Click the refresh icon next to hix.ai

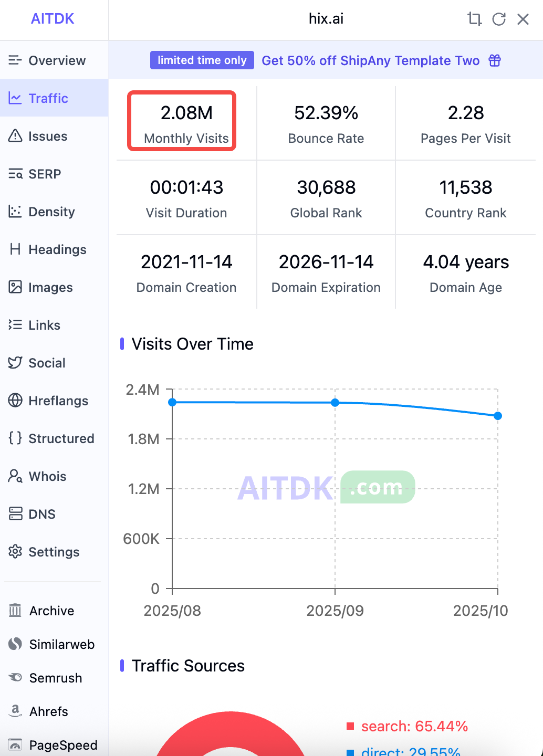[499, 19]
